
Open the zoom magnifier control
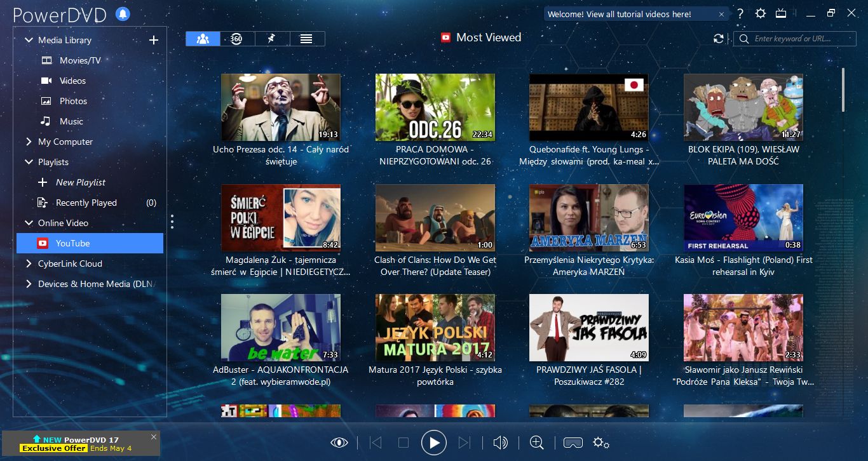pos(537,443)
